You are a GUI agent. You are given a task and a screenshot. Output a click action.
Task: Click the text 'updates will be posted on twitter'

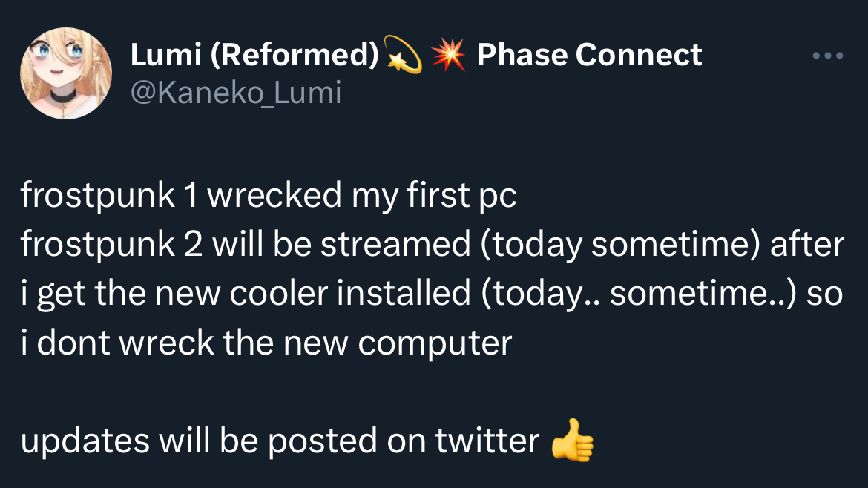[279, 441]
